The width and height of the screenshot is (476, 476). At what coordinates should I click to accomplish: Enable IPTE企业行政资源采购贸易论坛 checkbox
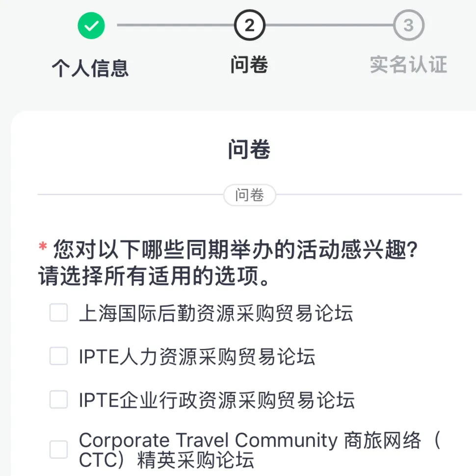click(x=58, y=399)
